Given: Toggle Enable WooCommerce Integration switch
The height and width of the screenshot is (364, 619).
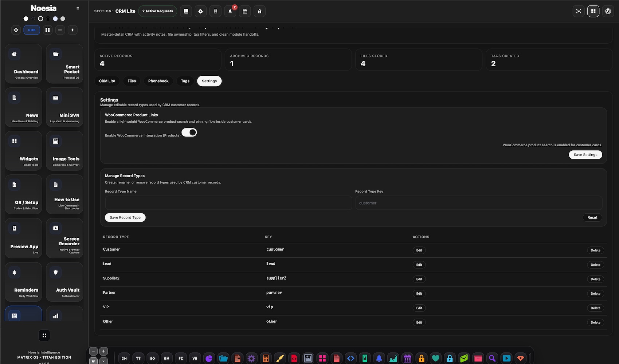Looking at the screenshot, I should [189, 132].
